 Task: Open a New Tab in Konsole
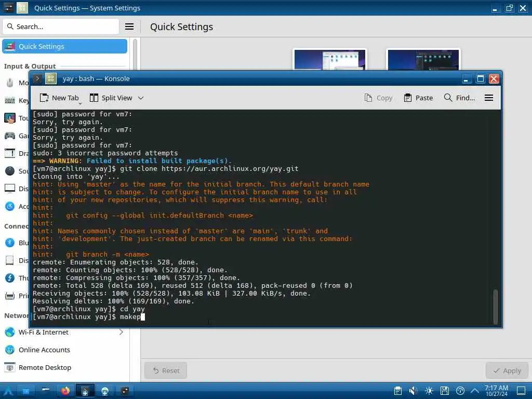(59, 98)
